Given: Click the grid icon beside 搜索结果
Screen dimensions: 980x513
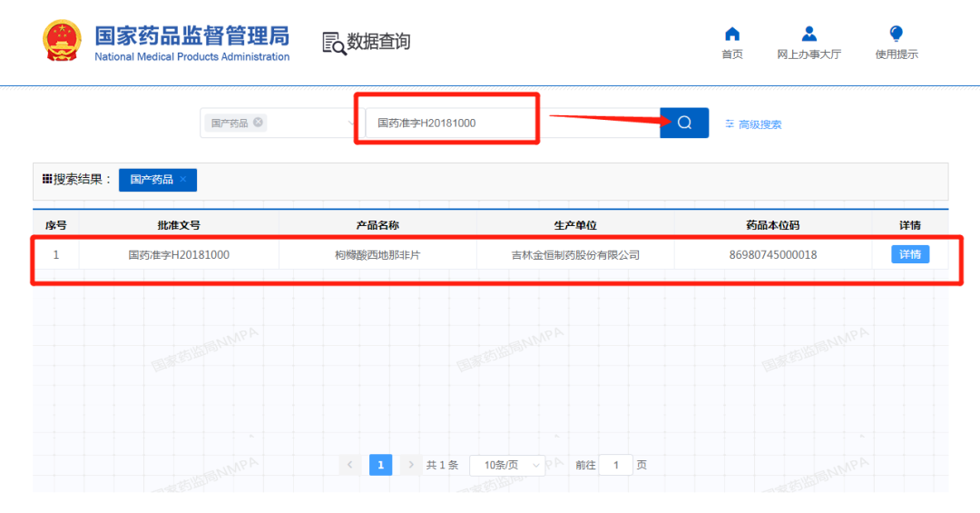Looking at the screenshot, I should click(47, 180).
